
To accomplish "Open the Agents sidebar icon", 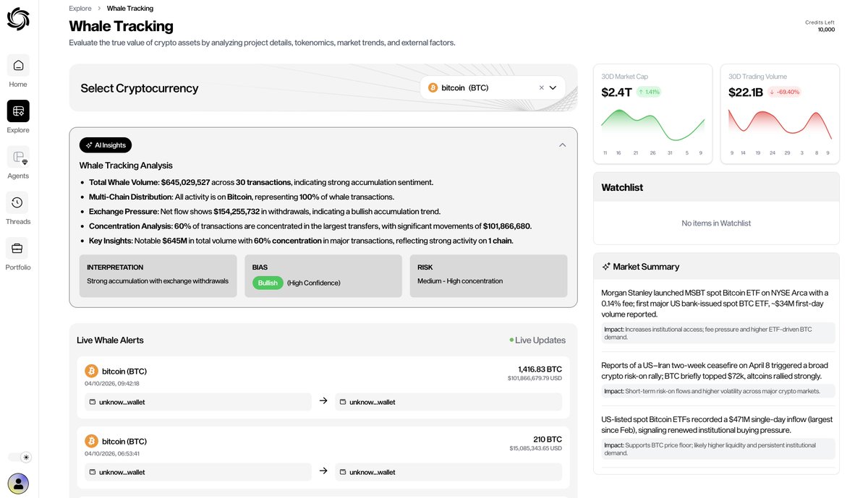I will (x=18, y=157).
